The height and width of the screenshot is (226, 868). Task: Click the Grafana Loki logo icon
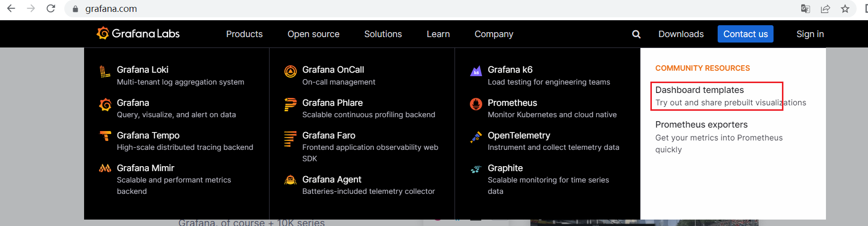(105, 72)
